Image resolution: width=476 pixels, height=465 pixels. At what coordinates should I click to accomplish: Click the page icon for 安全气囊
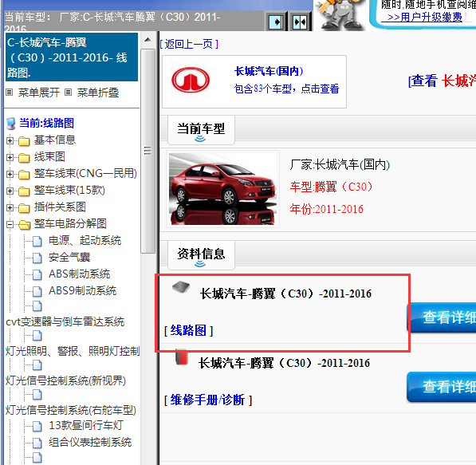[x=37, y=258]
